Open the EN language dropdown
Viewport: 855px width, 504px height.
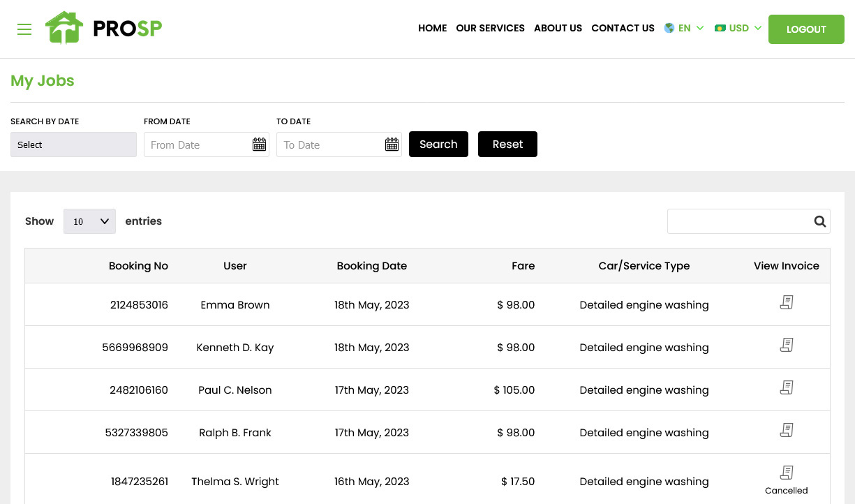pyautogui.click(x=684, y=28)
